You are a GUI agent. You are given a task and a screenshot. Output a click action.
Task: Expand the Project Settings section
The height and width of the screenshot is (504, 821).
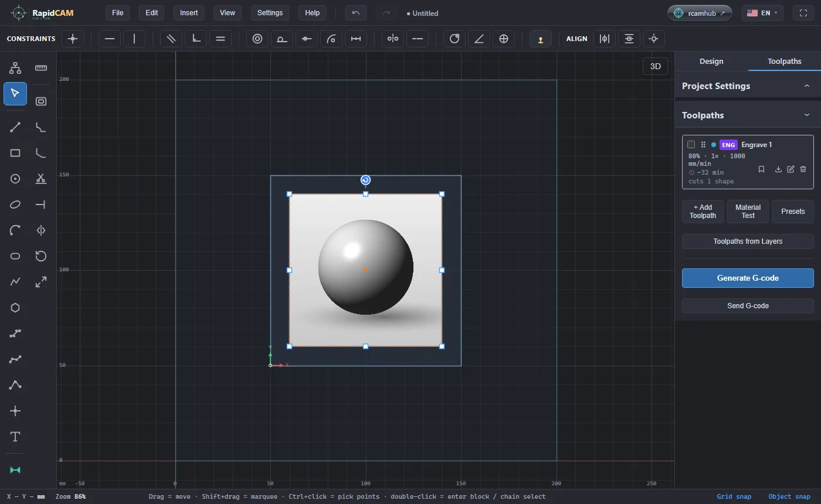(x=748, y=86)
